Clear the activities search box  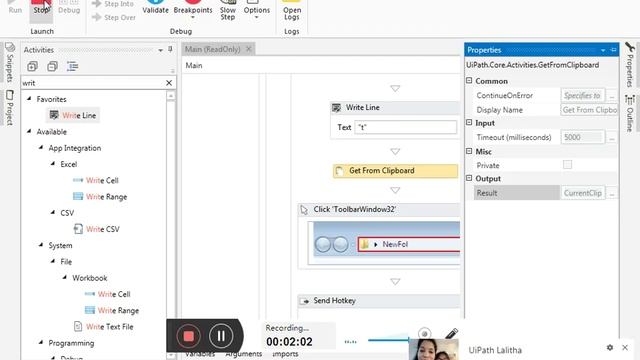(x=169, y=83)
